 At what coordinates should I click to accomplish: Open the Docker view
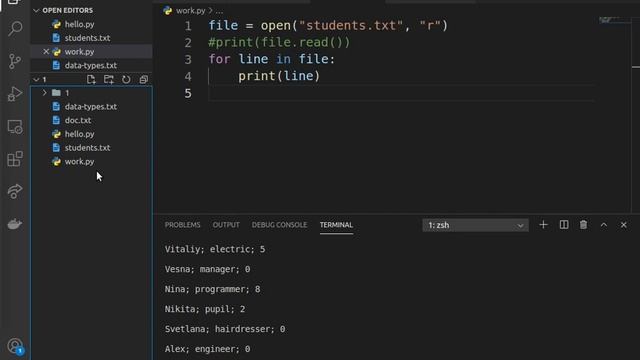15,224
